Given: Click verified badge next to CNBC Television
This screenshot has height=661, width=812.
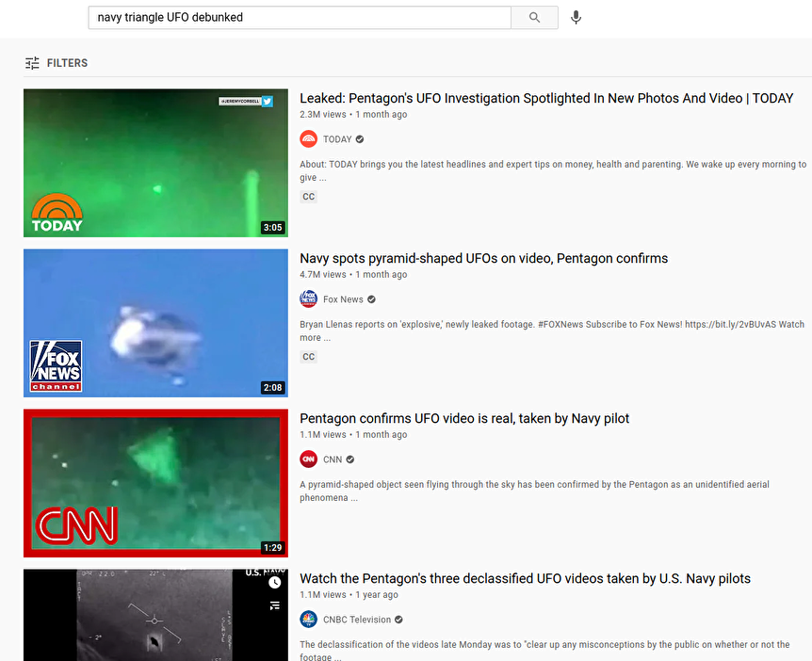Looking at the screenshot, I should click(398, 620).
